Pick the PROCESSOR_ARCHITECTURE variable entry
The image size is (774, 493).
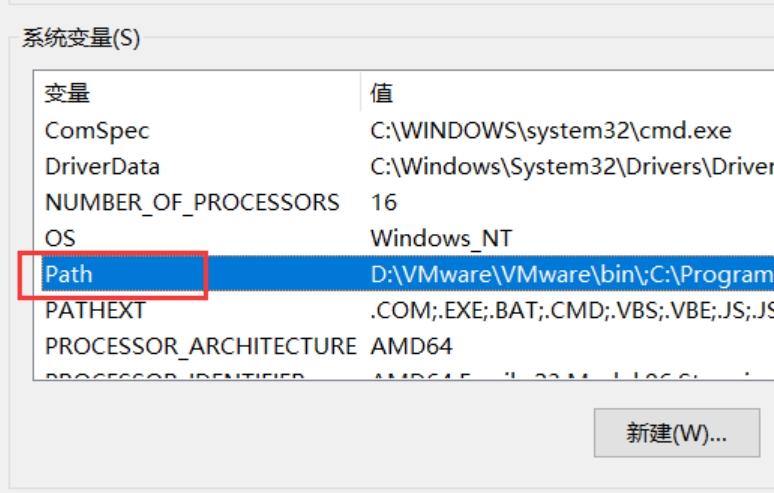[x=200, y=346]
